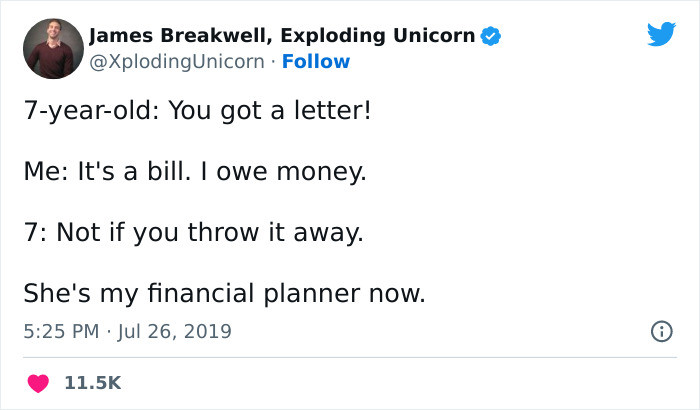Click the line "She's my financial planner now."
This screenshot has width=700, height=410.
pyautogui.click(x=225, y=294)
